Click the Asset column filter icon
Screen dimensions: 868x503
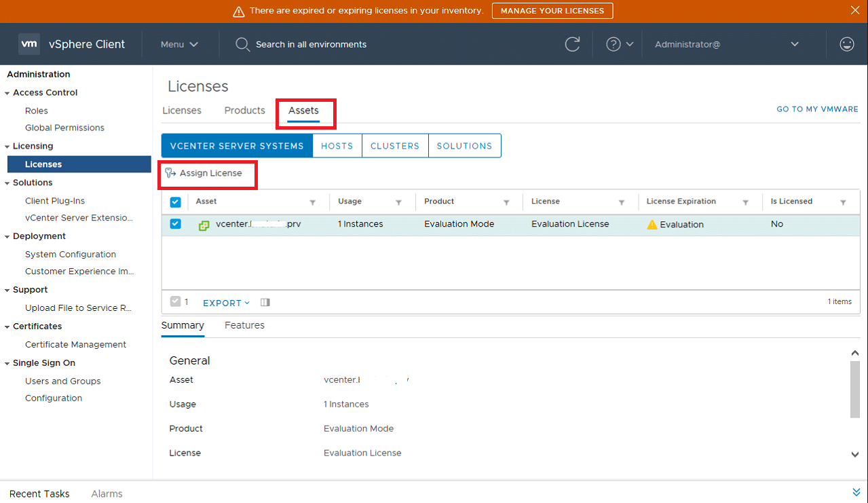pos(313,202)
